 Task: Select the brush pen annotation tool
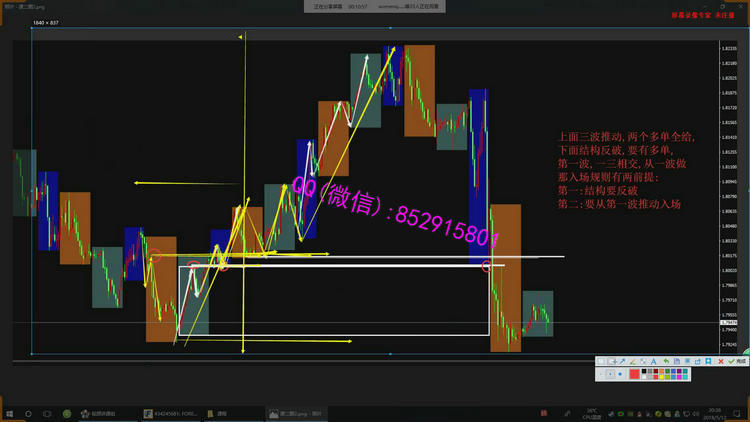tap(632, 361)
